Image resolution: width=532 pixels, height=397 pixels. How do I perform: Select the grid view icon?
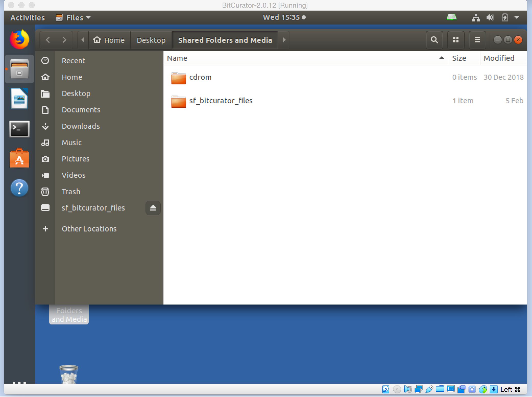455,40
